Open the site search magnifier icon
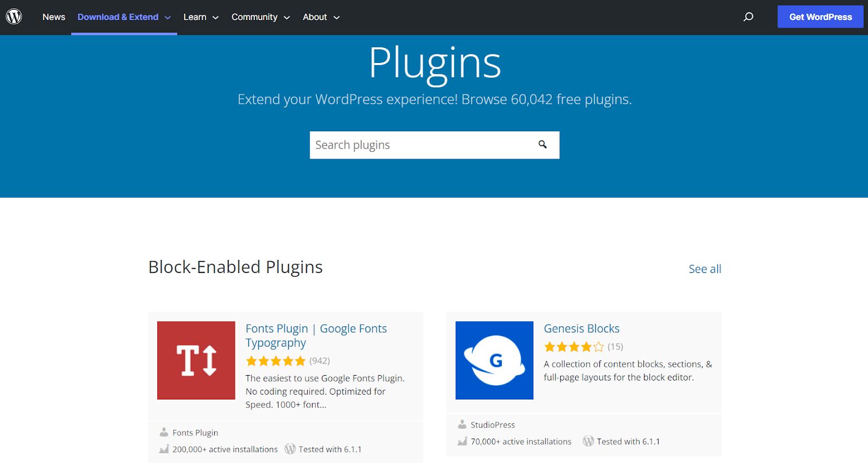This screenshot has height=463, width=868. (x=749, y=17)
